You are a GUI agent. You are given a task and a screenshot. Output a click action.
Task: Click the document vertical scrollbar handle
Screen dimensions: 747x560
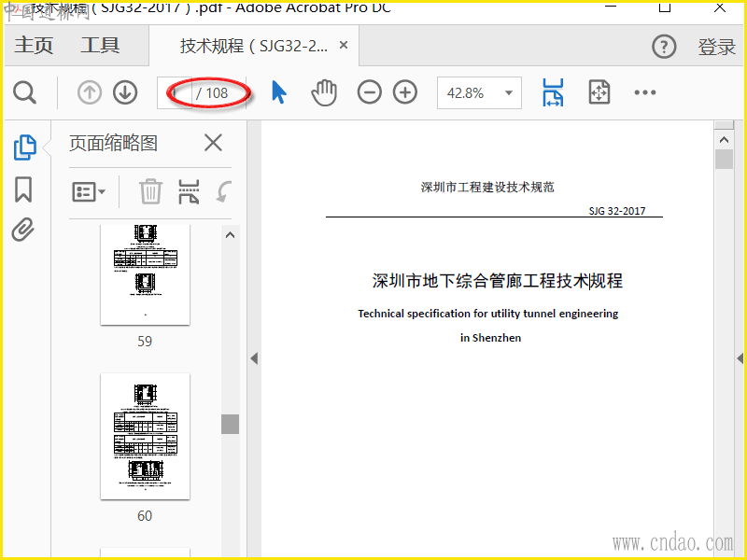point(725,159)
